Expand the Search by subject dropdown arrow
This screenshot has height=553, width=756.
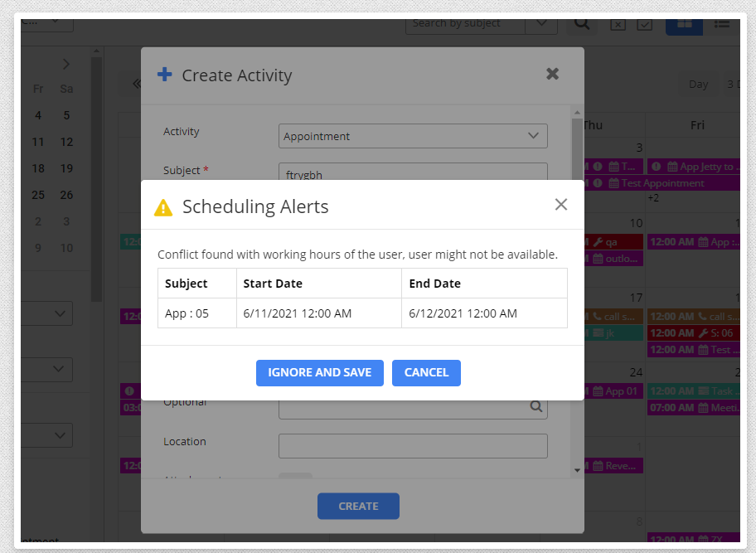point(541,23)
